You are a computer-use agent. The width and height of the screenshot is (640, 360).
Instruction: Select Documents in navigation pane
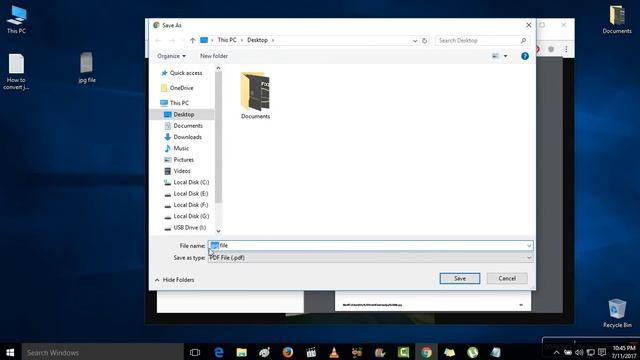click(183, 126)
